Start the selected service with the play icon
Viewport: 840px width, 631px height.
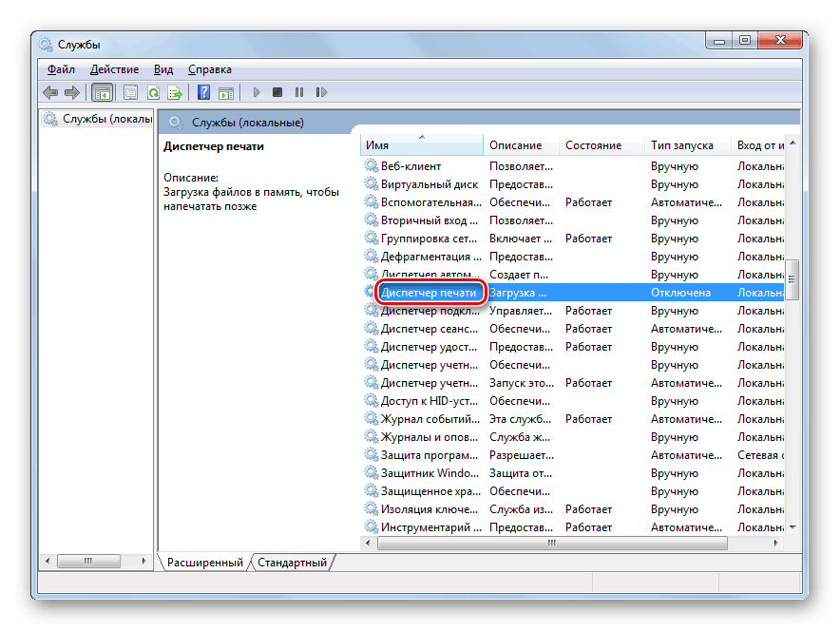tap(256, 92)
